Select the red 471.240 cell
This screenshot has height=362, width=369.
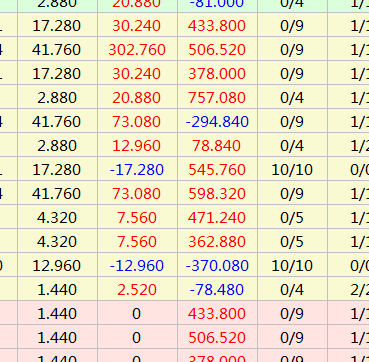(x=217, y=217)
